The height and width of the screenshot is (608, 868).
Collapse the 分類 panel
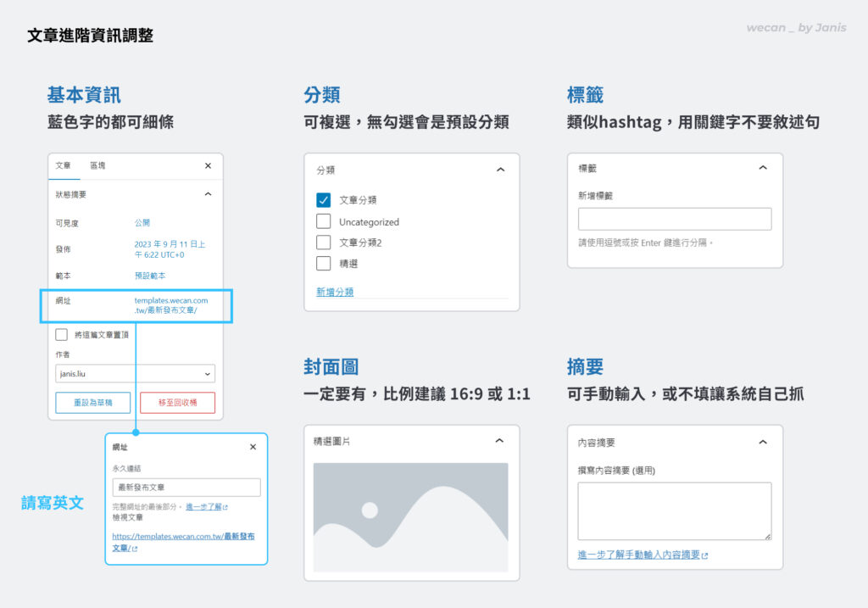[x=500, y=170]
